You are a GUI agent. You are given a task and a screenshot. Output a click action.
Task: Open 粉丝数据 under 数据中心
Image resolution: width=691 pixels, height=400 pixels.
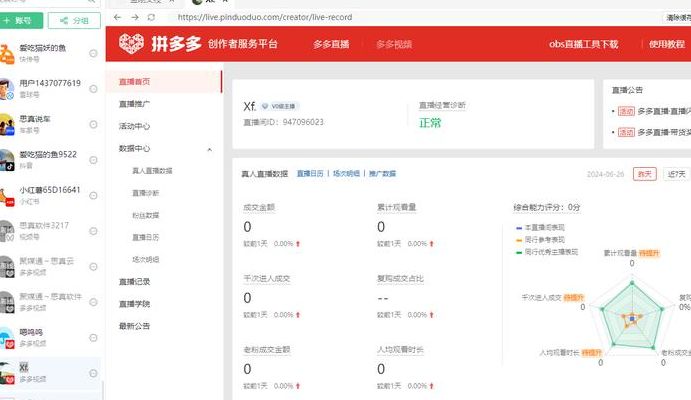pos(145,215)
